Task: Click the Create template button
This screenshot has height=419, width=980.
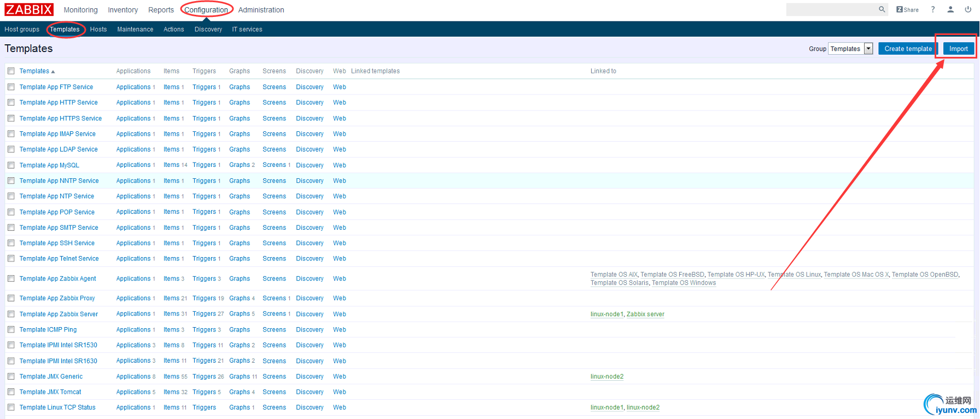Action: pyautogui.click(x=908, y=49)
